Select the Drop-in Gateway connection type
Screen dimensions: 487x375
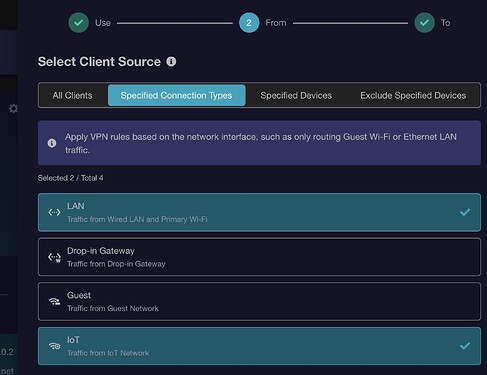click(x=259, y=257)
